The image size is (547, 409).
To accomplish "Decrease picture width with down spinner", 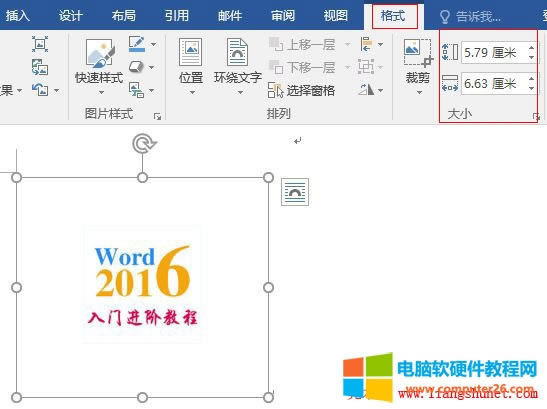I will 531,88.
